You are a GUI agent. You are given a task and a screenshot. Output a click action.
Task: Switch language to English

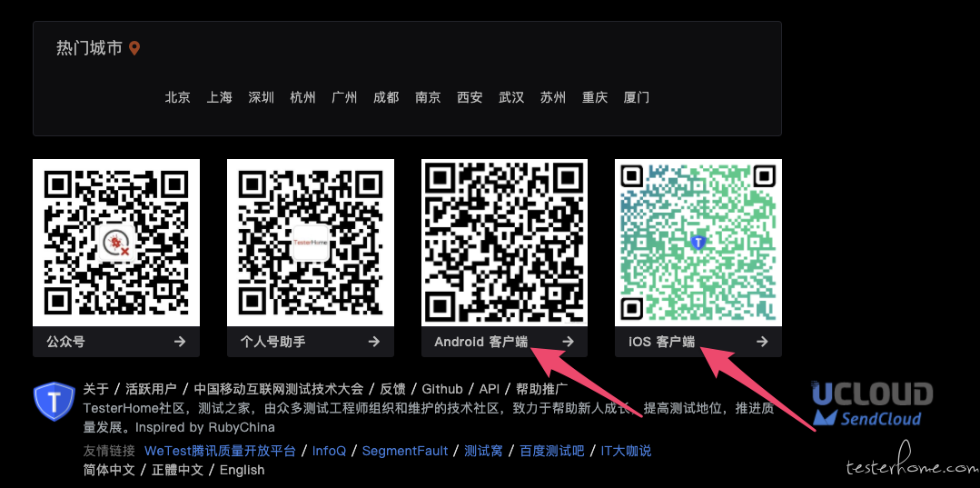pyautogui.click(x=242, y=469)
